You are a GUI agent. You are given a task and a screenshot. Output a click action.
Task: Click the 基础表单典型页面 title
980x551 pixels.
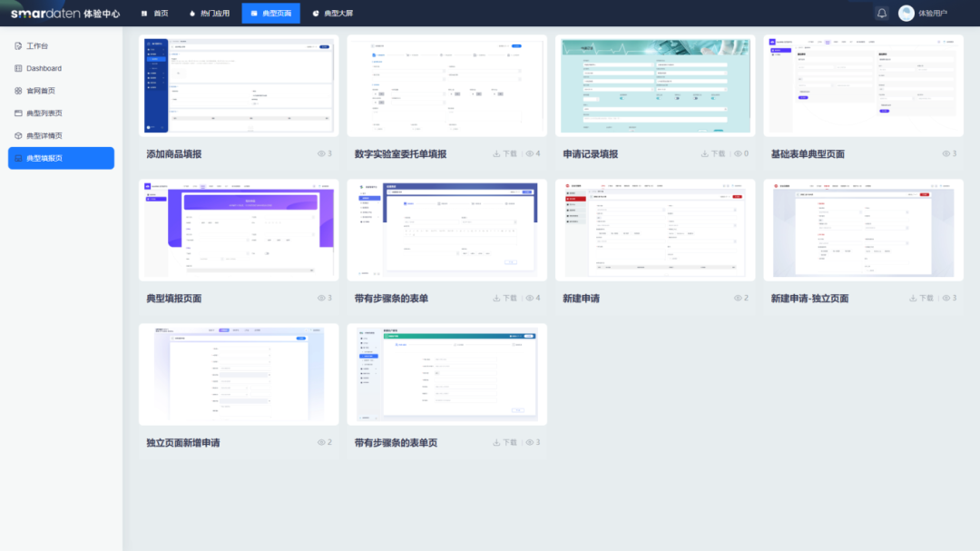pyautogui.click(x=808, y=153)
